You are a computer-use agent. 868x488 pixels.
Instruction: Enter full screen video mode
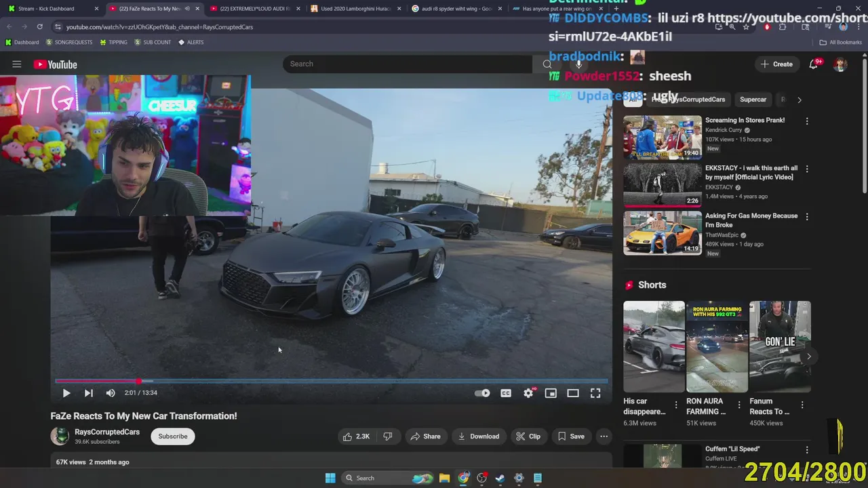click(595, 393)
